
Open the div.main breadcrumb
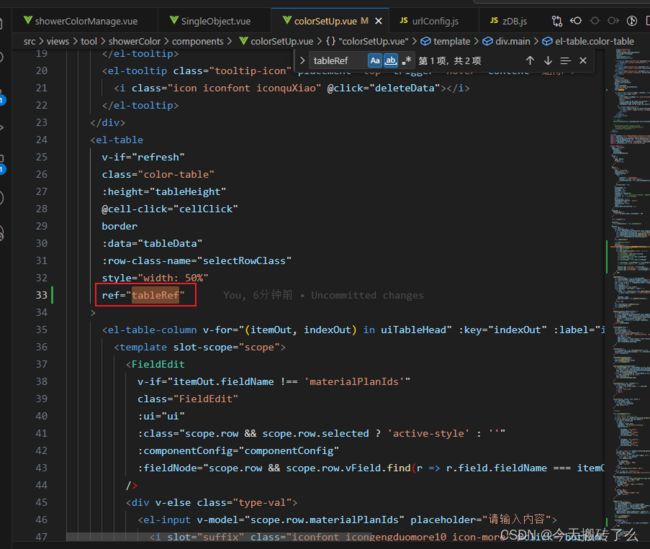click(512, 41)
